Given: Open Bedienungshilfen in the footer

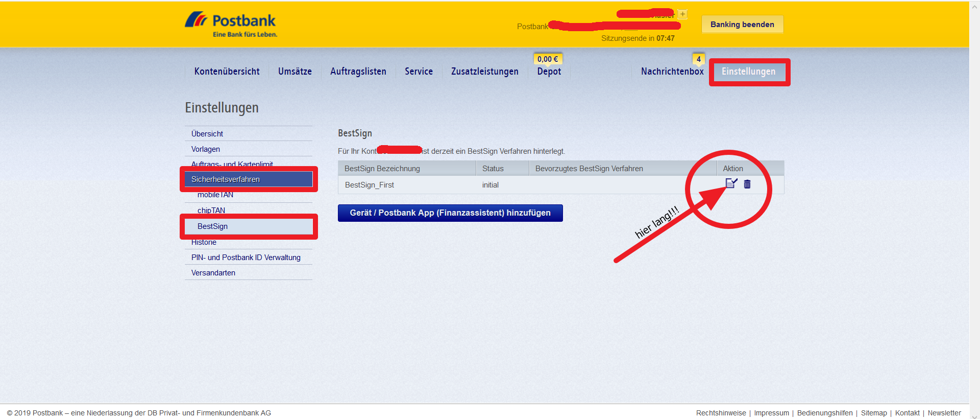Looking at the screenshot, I should 825,413.
